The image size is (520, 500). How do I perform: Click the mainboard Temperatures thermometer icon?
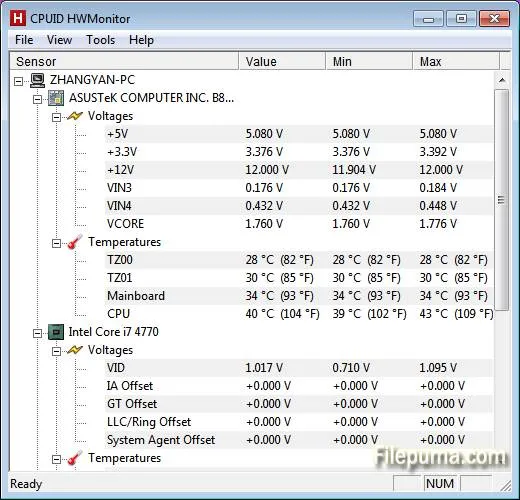tap(75, 242)
